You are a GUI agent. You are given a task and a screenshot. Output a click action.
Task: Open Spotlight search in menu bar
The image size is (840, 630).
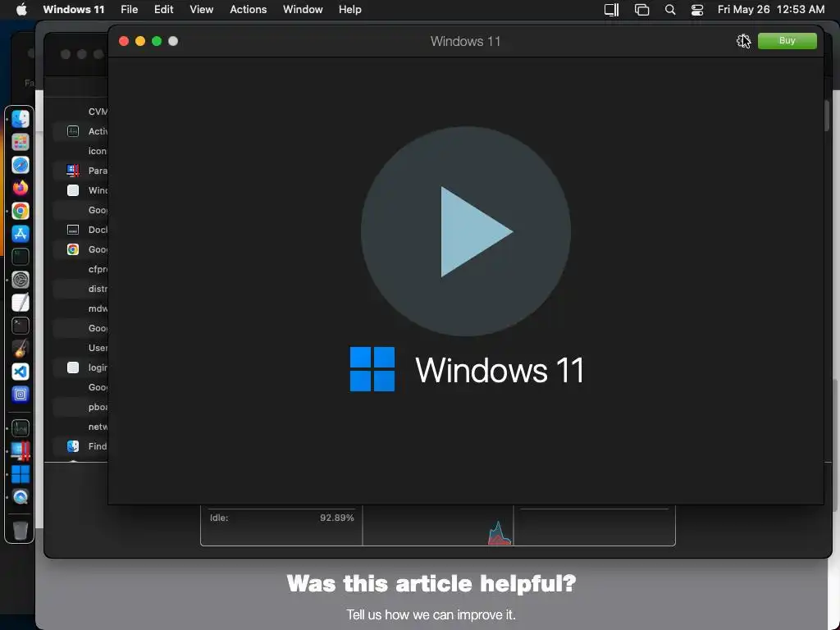(669, 10)
